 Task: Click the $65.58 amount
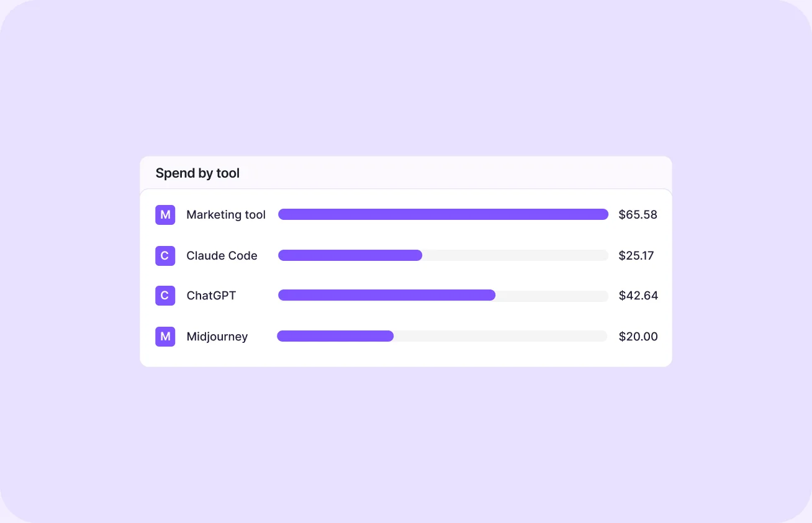pyautogui.click(x=638, y=215)
